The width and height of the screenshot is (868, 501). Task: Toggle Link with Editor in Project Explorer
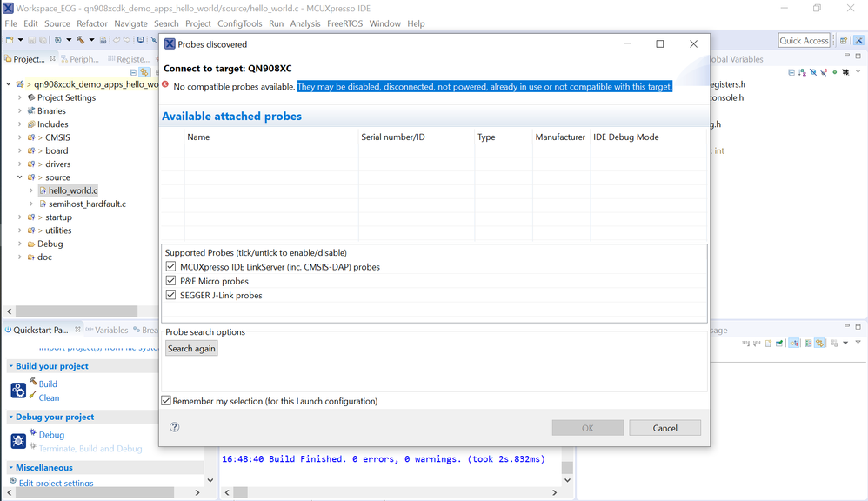coord(144,72)
